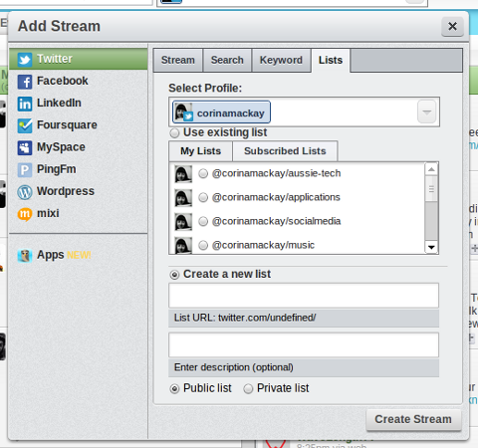Click the corinamackay profile chip
The height and width of the screenshot is (448, 478).
[221, 112]
